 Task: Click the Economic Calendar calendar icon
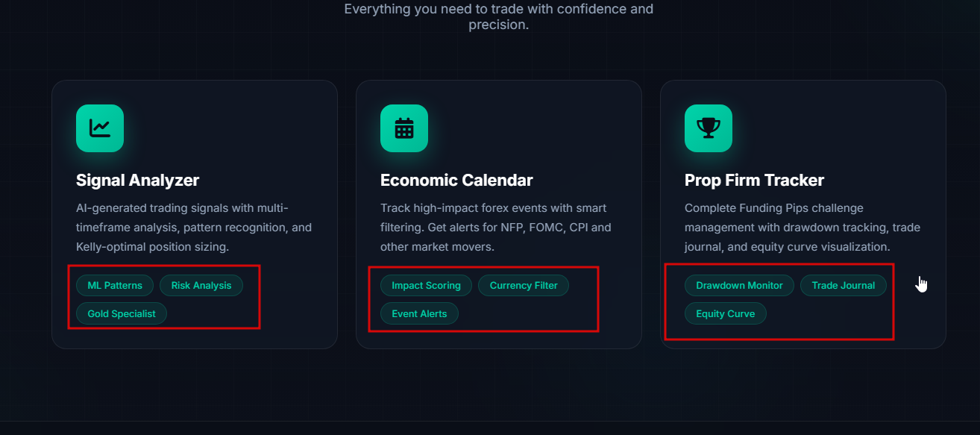404,128
